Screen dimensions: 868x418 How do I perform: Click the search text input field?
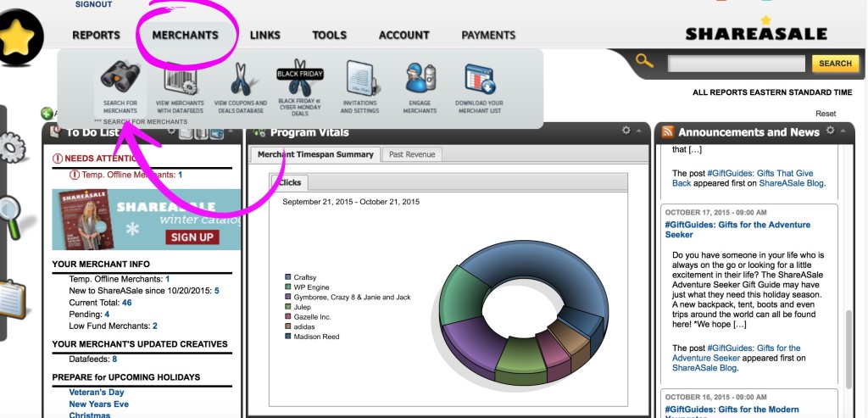click(x=736, y=64)
